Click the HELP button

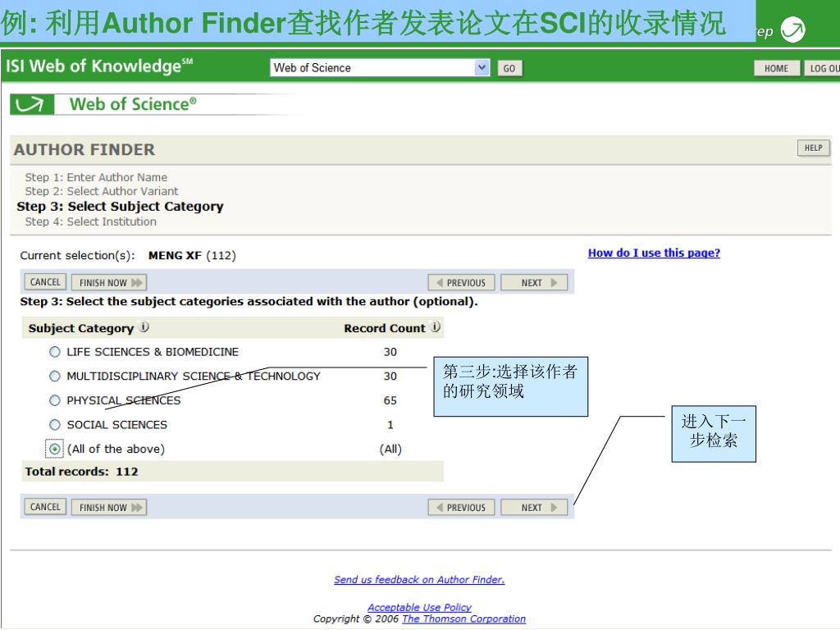(813, 148)
